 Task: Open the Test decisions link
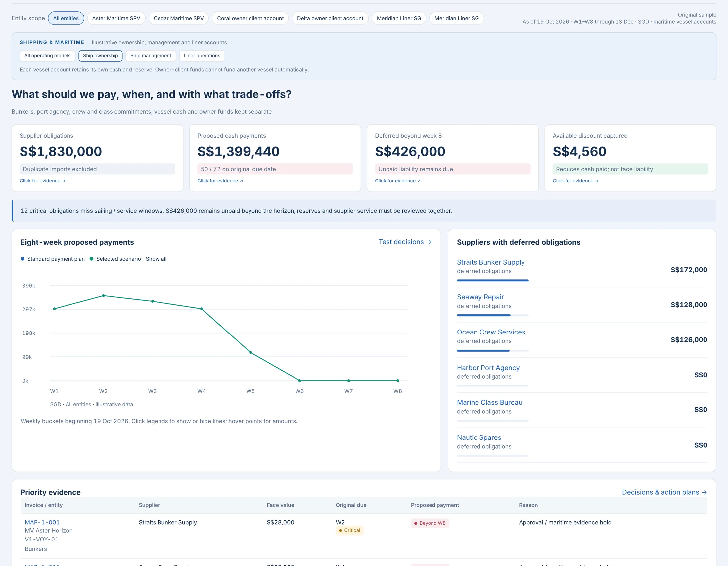click(405, 242)
